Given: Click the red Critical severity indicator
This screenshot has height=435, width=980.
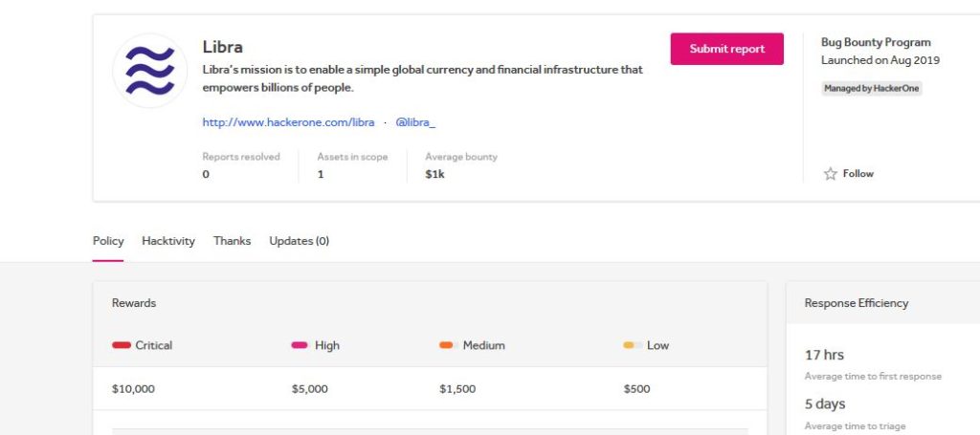Looking at the screenshot, I should click(122, 345).
